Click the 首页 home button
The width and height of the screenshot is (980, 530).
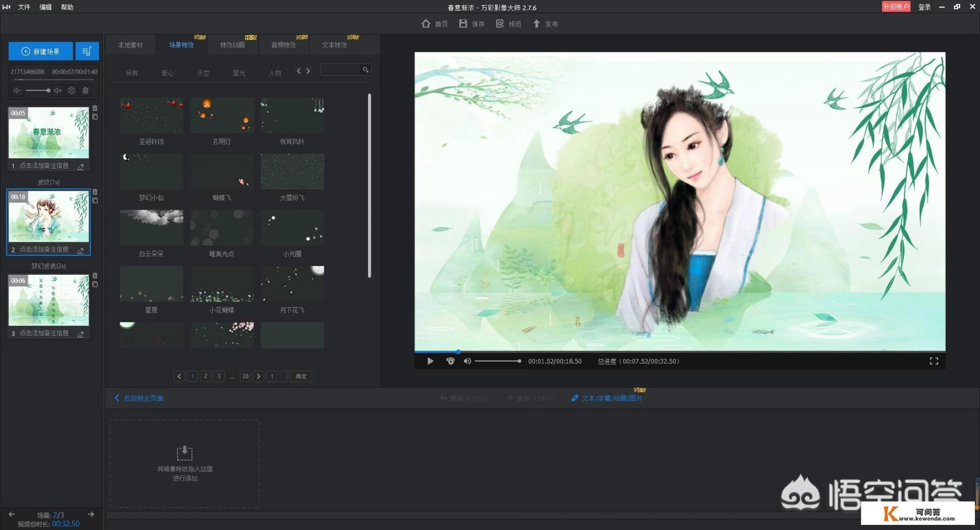click(434, 24)
